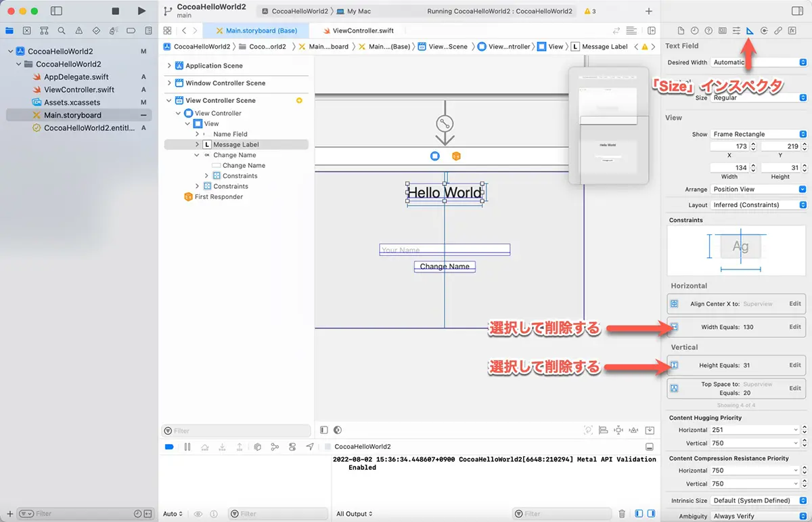This screenshot has width=812, height=522.
Task: Open the All Output console dropdown
Action: 354,514
